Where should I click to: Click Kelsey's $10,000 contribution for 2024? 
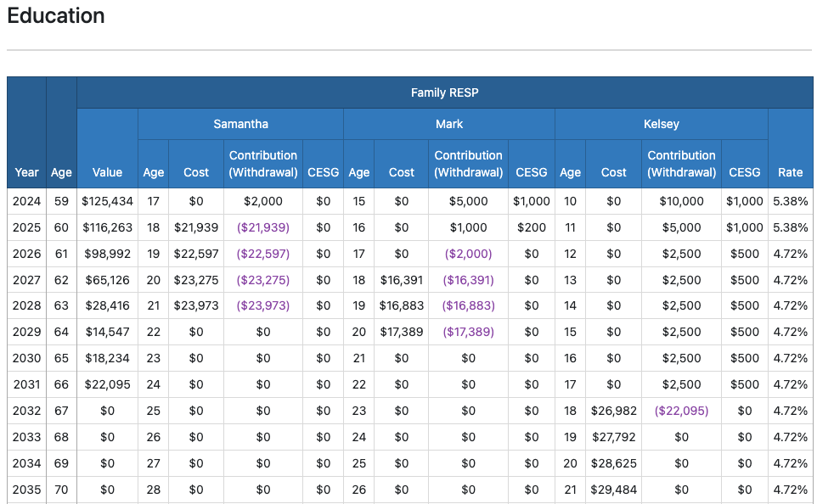(681, 201)
